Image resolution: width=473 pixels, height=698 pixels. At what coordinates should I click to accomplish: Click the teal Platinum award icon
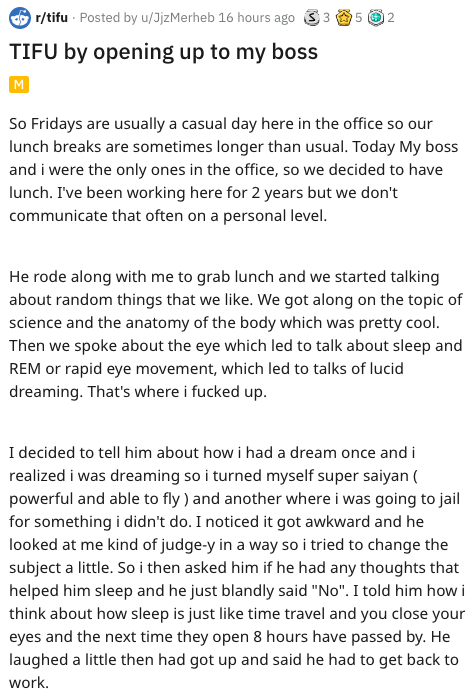point(376,18)
